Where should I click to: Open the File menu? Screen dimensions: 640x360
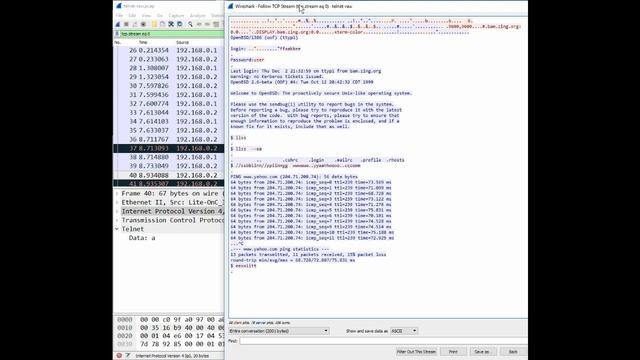tap(119, 16)
